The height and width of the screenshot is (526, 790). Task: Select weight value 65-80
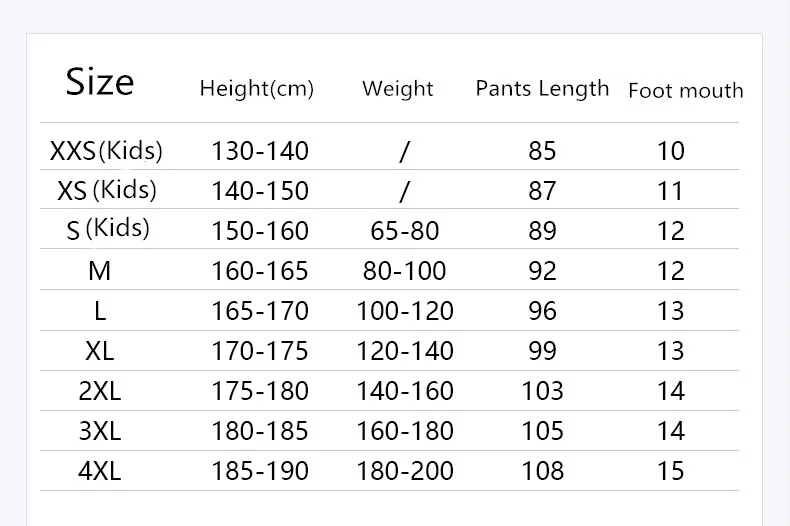click(405, 231)
